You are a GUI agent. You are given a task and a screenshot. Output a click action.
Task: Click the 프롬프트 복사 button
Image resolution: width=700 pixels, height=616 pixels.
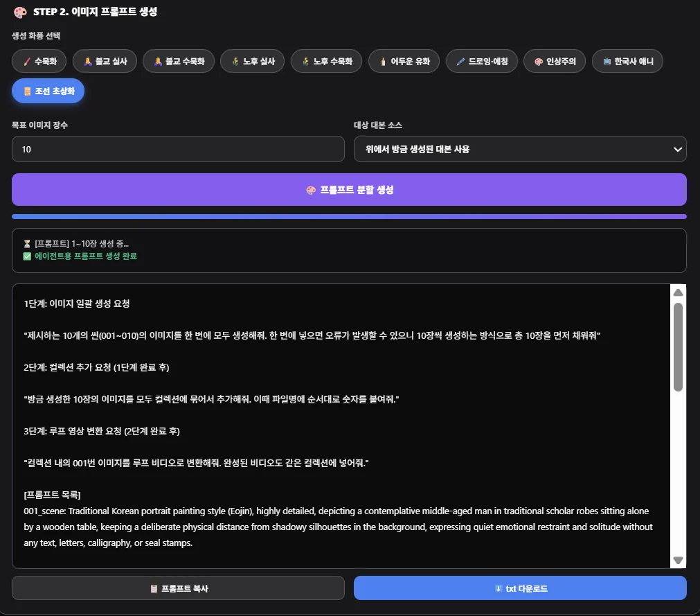178,588
